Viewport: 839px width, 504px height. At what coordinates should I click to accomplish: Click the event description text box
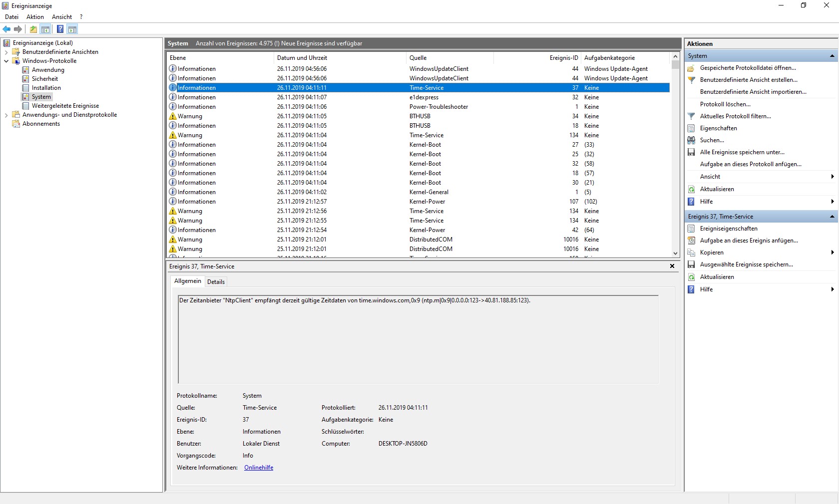pyautogui.click(x=418, y=339)
